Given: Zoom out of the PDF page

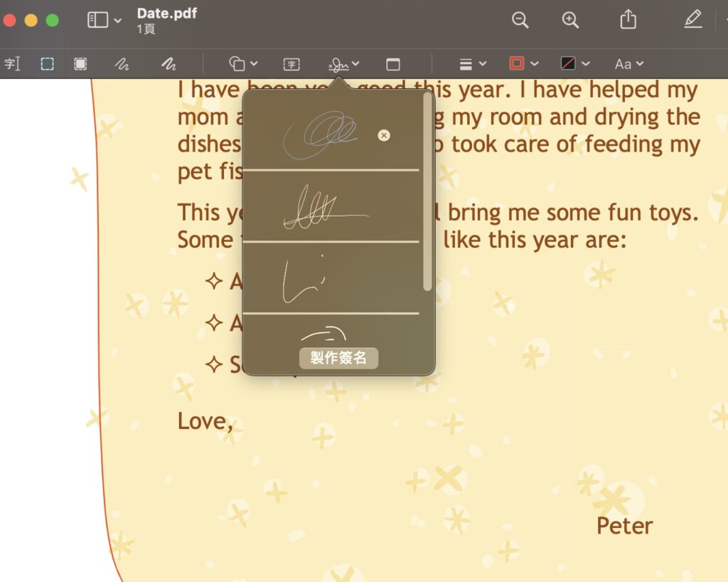Looking at the screenshot, I should click(520, 20).
